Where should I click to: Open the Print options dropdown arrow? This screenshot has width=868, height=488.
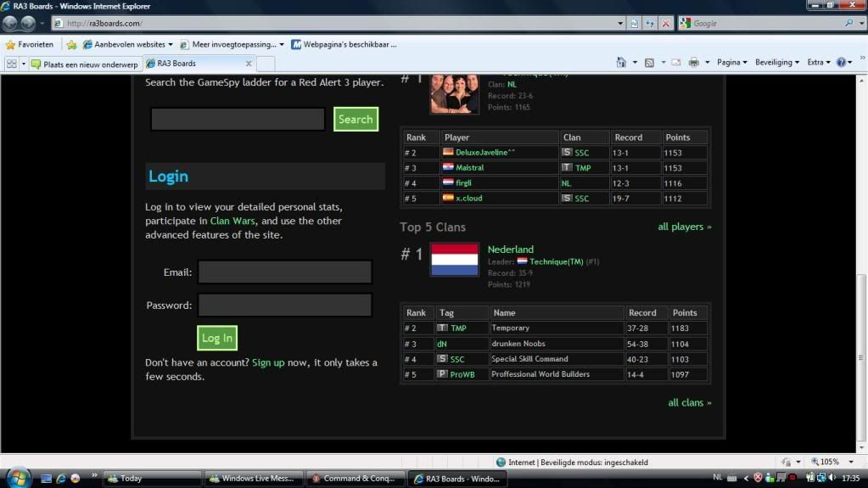[x=707, y=63]
